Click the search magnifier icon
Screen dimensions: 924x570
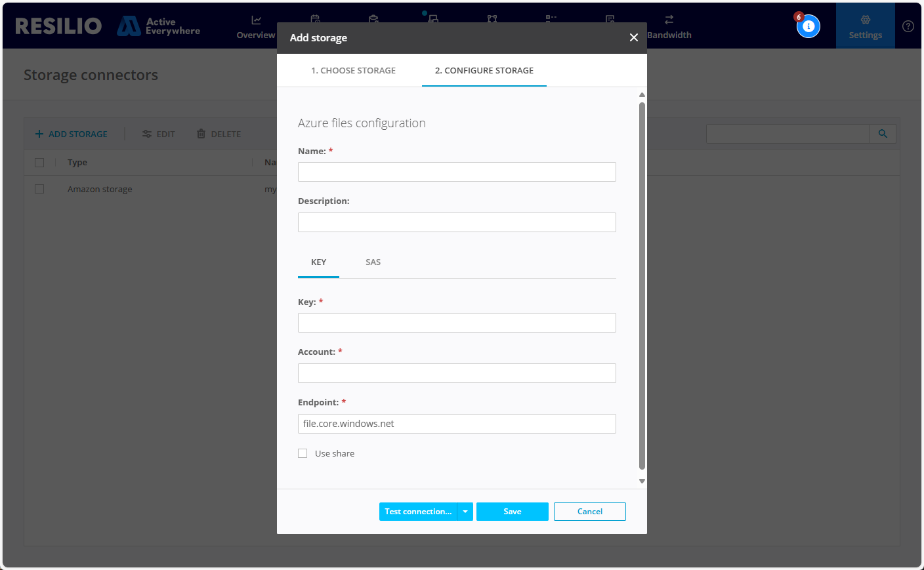point(883,133)
